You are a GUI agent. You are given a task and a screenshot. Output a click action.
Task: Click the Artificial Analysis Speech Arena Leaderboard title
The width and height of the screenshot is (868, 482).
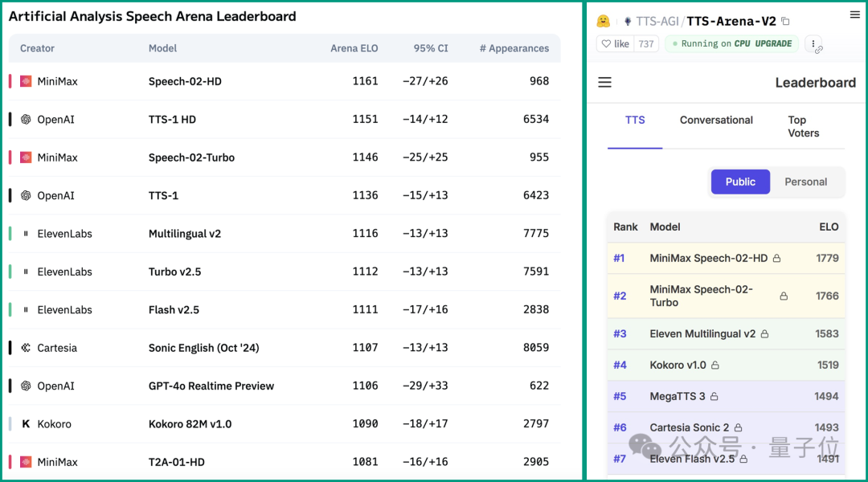click(x=152, y=17)
